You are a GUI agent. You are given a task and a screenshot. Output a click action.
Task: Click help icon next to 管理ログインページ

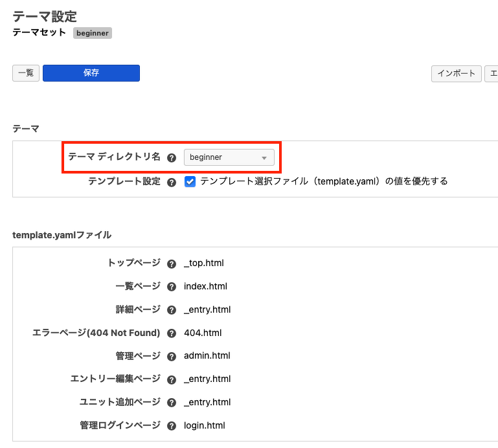coord(172,426)
